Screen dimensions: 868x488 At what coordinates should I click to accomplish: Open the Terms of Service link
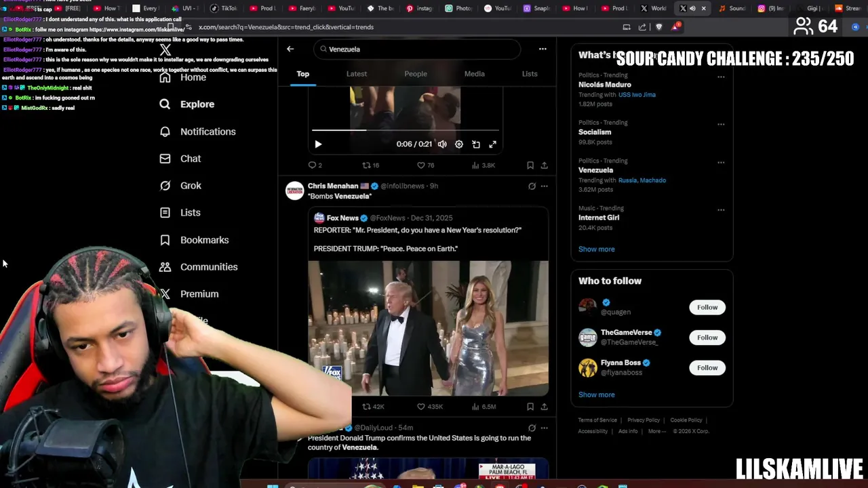point(597,420)
